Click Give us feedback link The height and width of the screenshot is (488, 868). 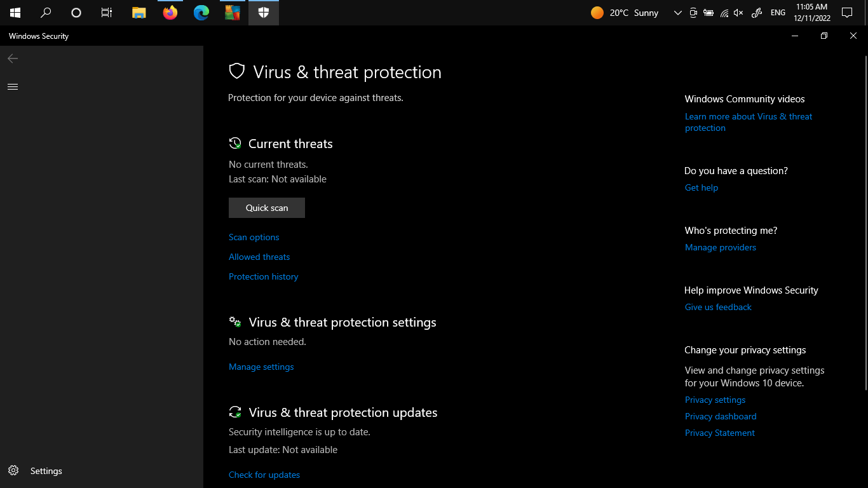(718, 307)
